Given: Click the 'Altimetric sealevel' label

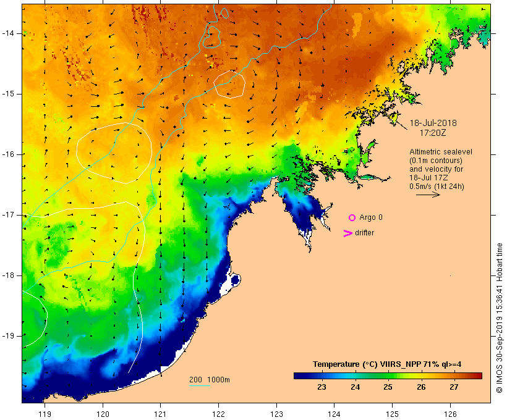Looking at the screenshot, I should point(441,152).
